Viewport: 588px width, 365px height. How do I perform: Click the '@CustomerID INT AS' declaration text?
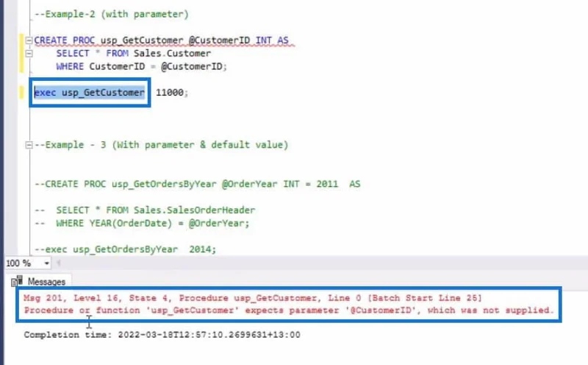click(x=238, y=40)
